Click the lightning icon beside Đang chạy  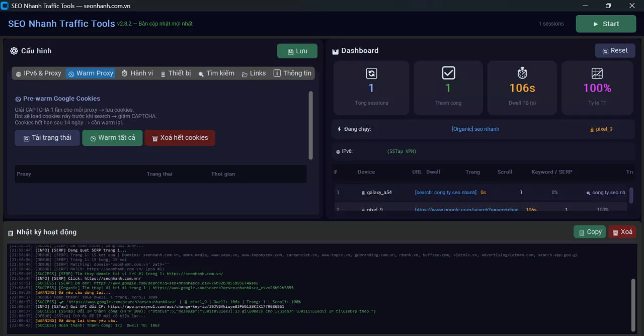tap(339, 129)
